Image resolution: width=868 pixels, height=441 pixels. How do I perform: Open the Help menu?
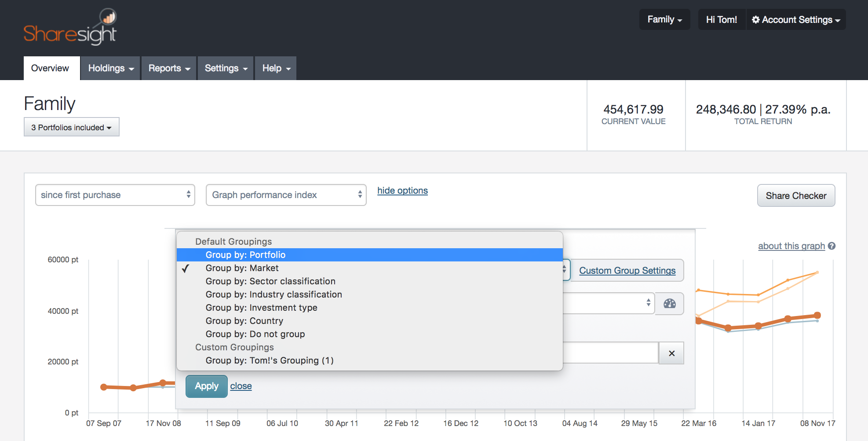pyautogui.click(x=275, y=68)
